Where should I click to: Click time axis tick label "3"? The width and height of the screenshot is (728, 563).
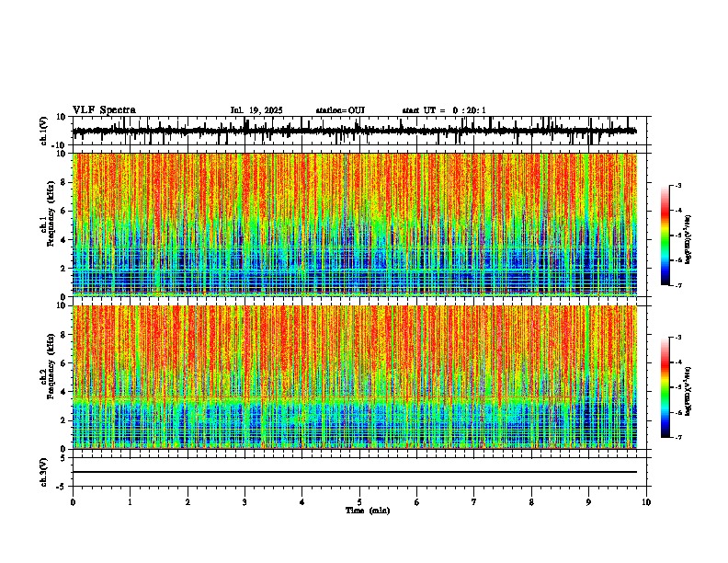[245, 502]
